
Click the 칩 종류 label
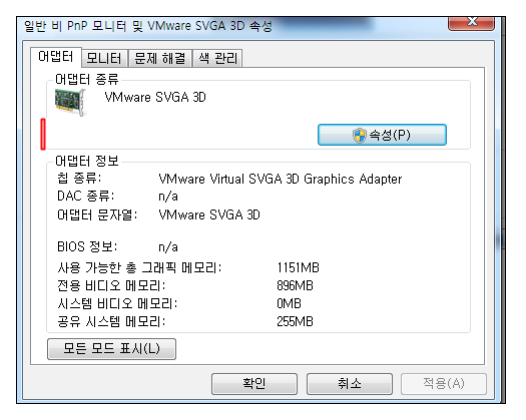click(x=79, y=178)
